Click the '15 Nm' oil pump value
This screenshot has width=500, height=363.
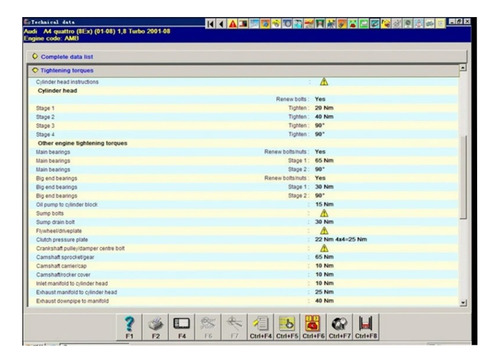(324, 204)
